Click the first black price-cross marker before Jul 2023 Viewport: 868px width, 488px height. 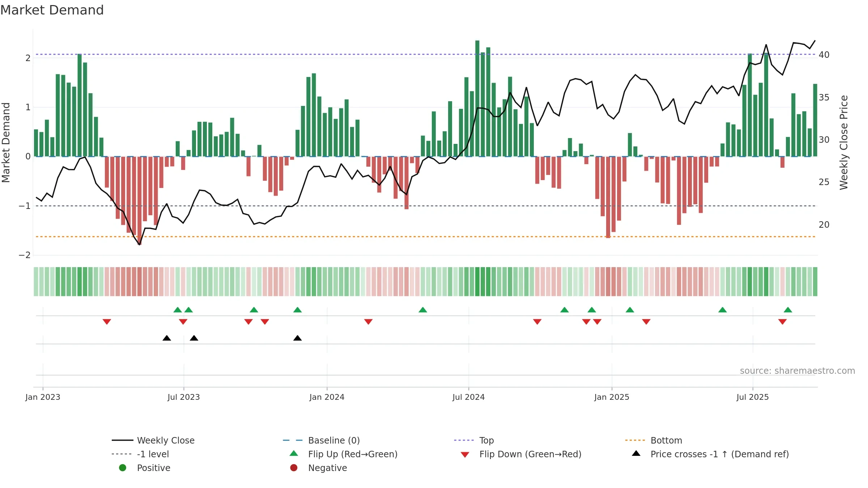tap(167, 338)
